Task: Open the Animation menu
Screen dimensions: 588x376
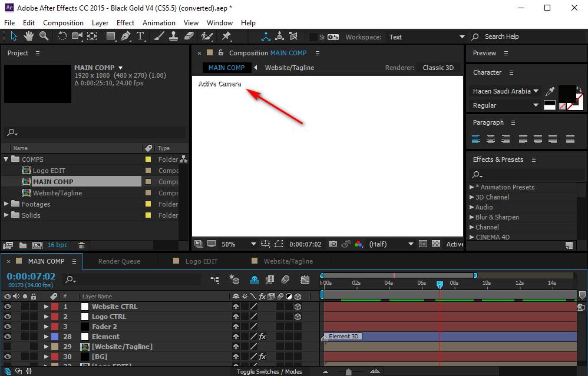Action: pos(158,23)
